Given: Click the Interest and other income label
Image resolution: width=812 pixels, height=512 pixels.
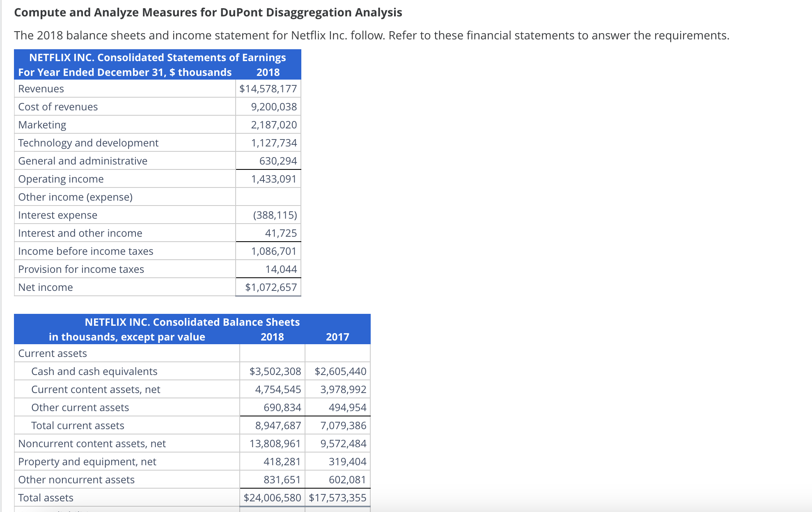Looking at the screenshot, I should point(80,233).
